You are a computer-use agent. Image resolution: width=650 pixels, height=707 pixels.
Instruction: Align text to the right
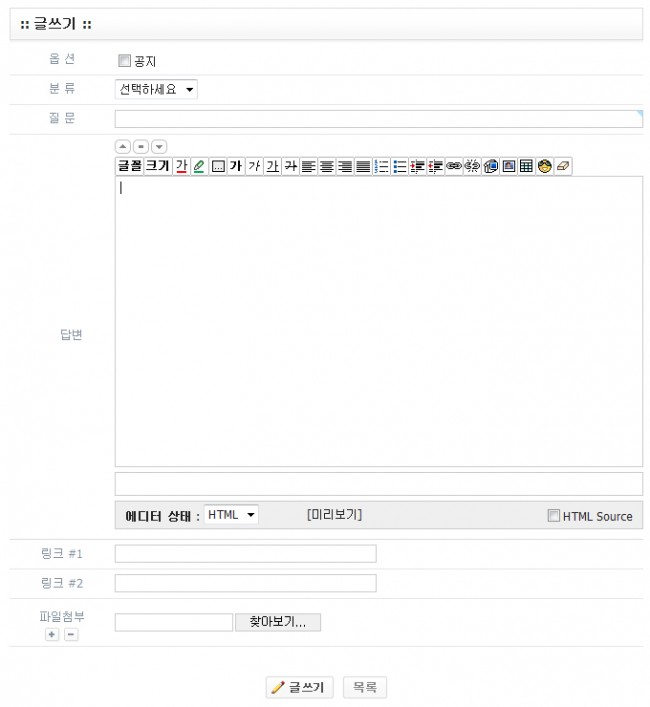coord(345,166)
